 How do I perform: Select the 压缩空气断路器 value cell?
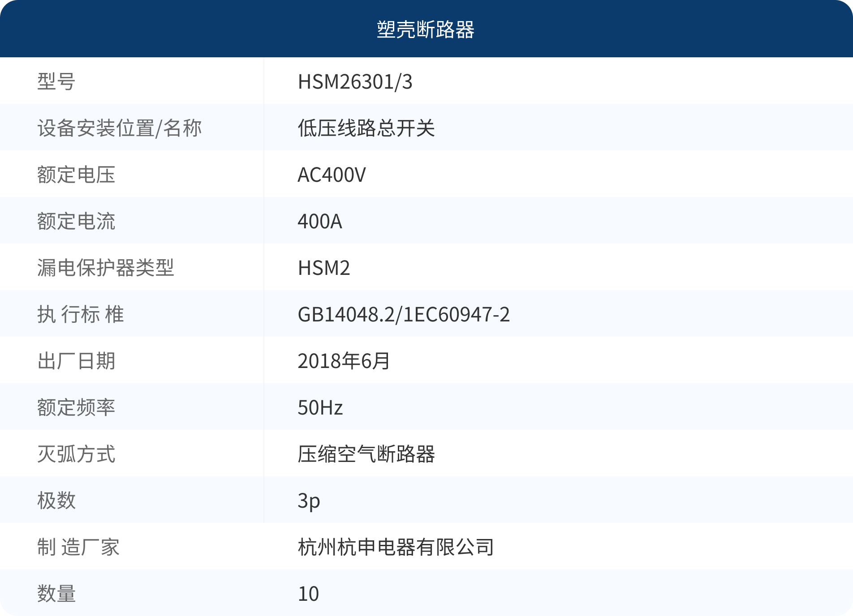coord(366,454)
